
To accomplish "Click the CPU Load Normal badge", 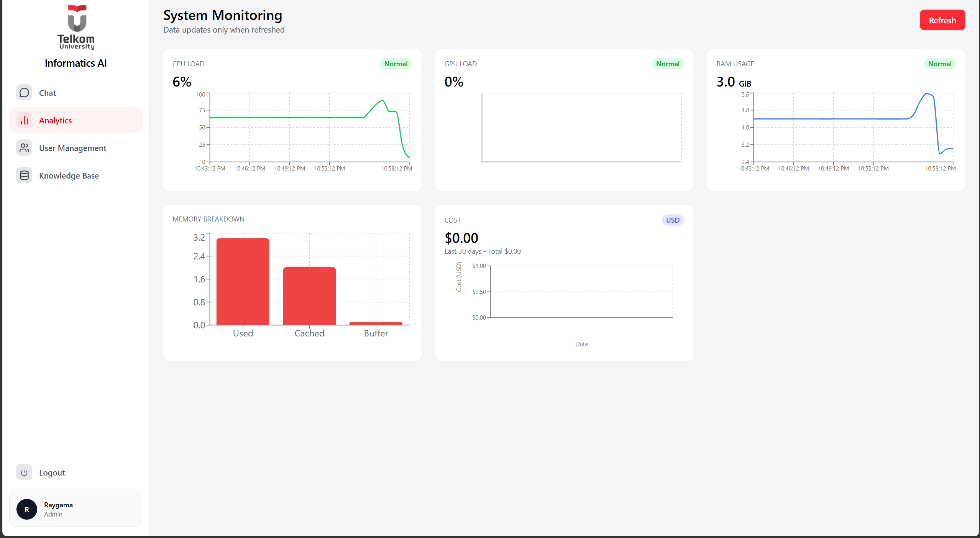I will [x=396, y=64].
